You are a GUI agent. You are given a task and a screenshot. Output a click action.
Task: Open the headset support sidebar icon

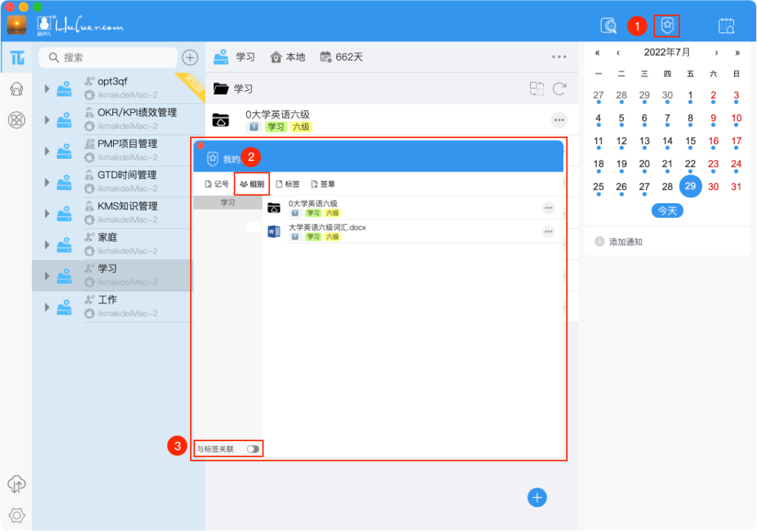click(17, 89)
